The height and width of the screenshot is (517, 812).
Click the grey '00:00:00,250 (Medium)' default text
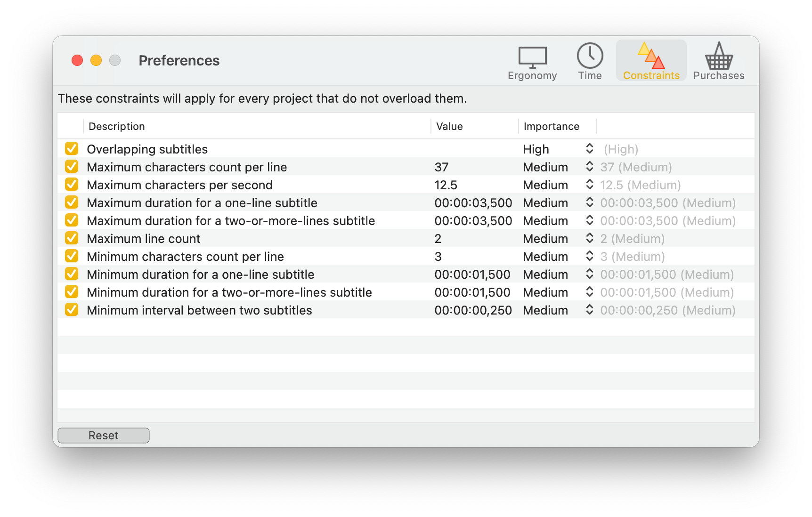(x=668, y=310)
